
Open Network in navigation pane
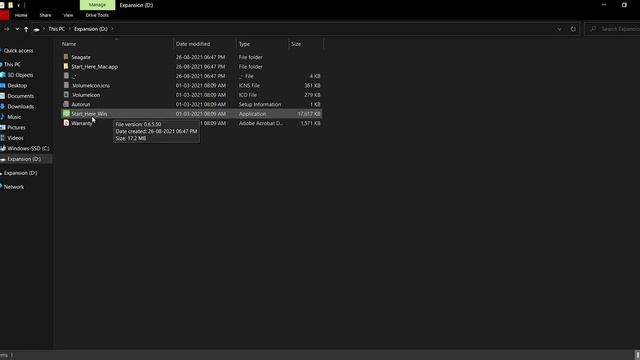pos(14,187)
